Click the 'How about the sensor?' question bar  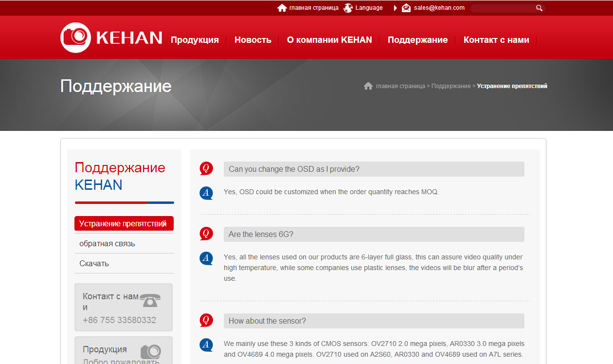(x=374, y=321)
